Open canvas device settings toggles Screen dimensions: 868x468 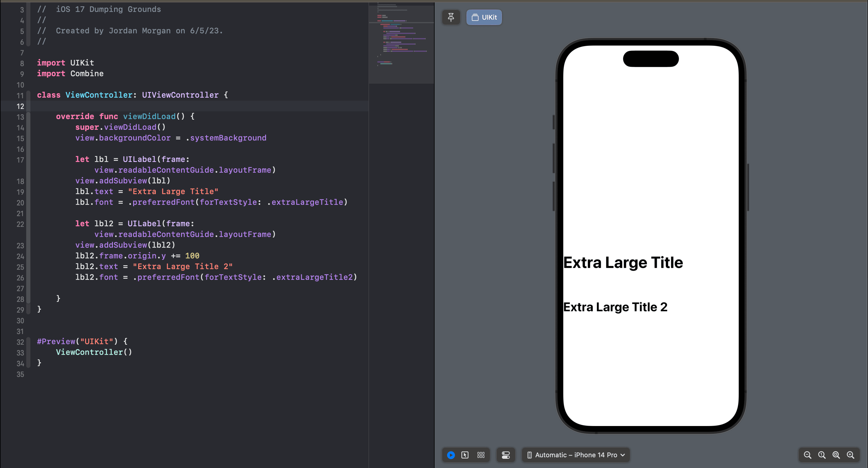coord(506,455)
